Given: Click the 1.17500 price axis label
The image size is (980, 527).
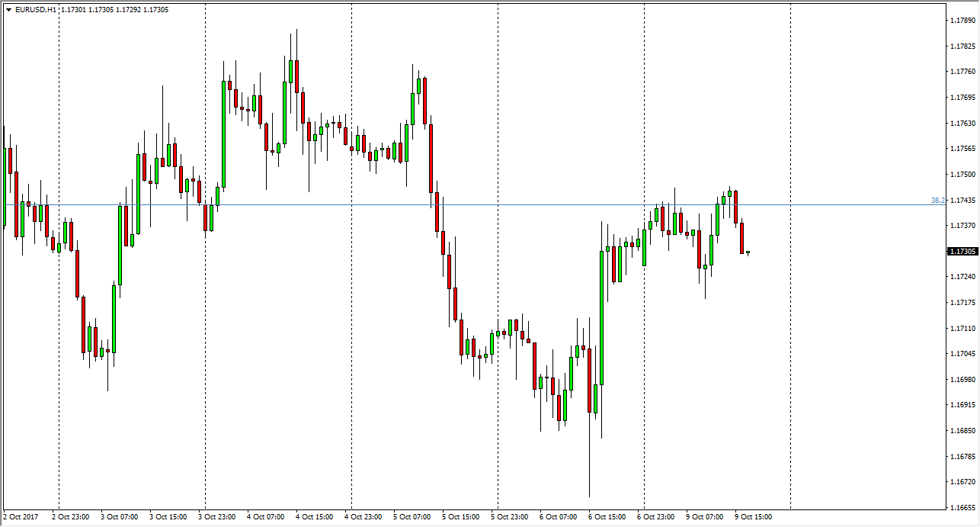Looking at the screenshot, I should pos(962,175).
